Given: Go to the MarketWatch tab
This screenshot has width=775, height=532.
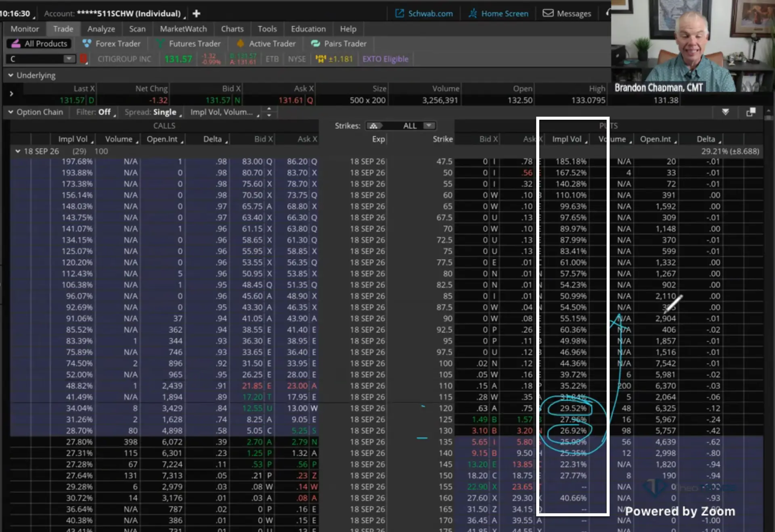Looking at the screenshot, I should click(x=183, y=29).
